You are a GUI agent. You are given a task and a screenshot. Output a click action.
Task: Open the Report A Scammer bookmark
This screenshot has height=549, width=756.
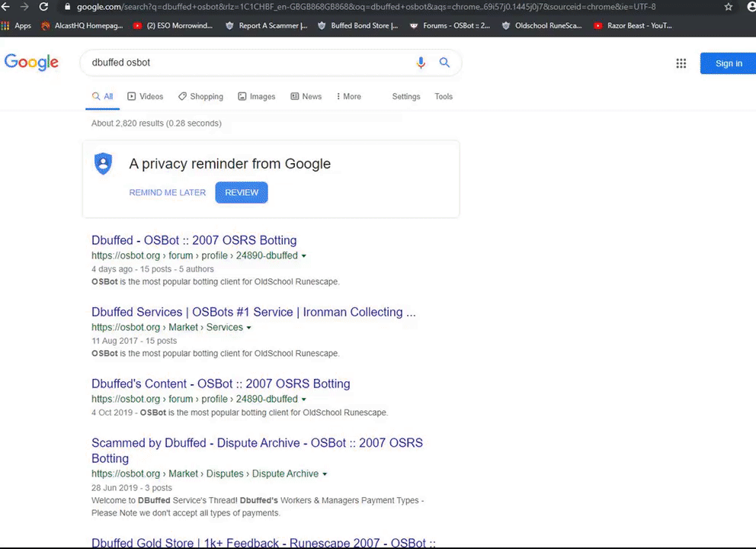pos(266,26)
